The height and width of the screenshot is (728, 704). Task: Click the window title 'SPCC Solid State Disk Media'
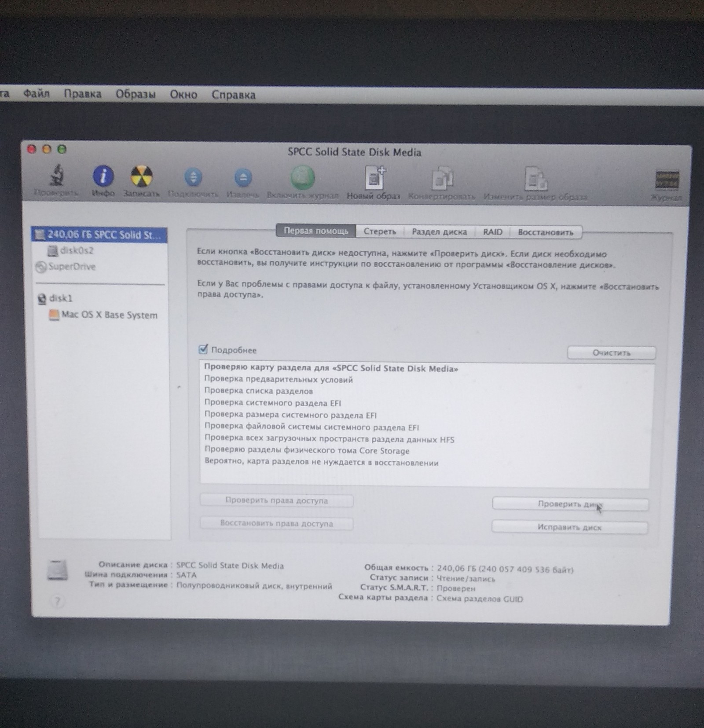pos(354,152)
